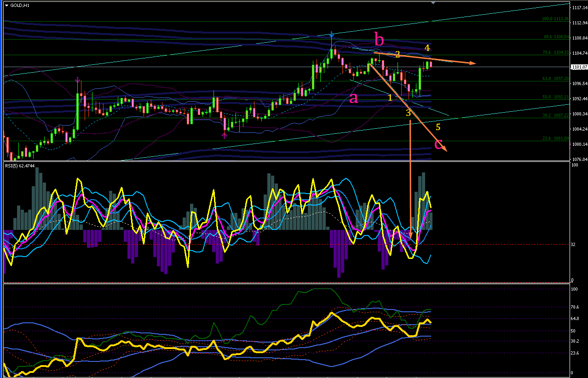Click the current price tag 1101.07

point(579,67)
